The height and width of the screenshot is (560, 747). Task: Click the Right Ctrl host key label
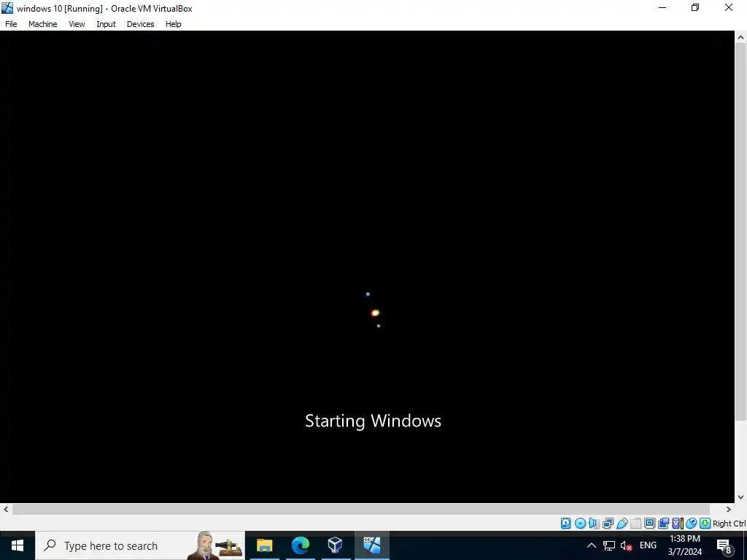(x=729, y=524)
